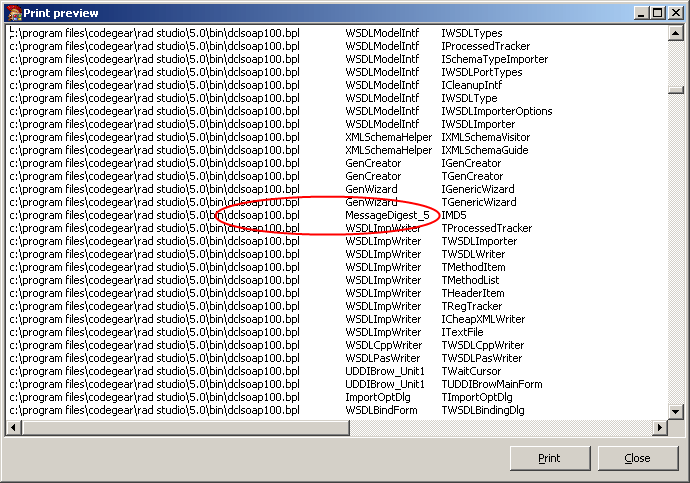The image size is (690, 483).
Task: Click the WSDLBindForm unit name
Action: 382,410
